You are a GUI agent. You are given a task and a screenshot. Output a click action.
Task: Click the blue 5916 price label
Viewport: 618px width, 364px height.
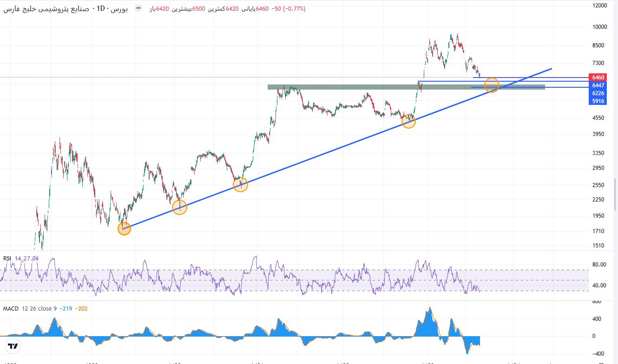tap(598, 101)
